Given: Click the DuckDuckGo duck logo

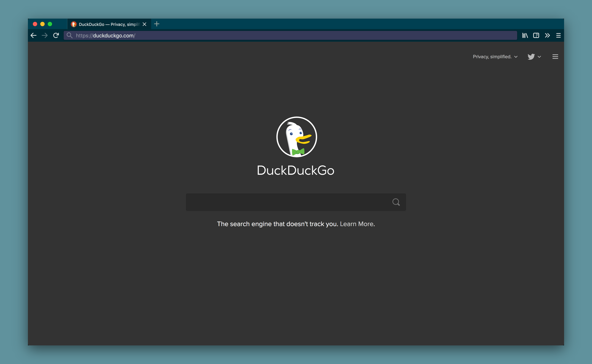Looking at the screenshot, I should click(297, 137).
